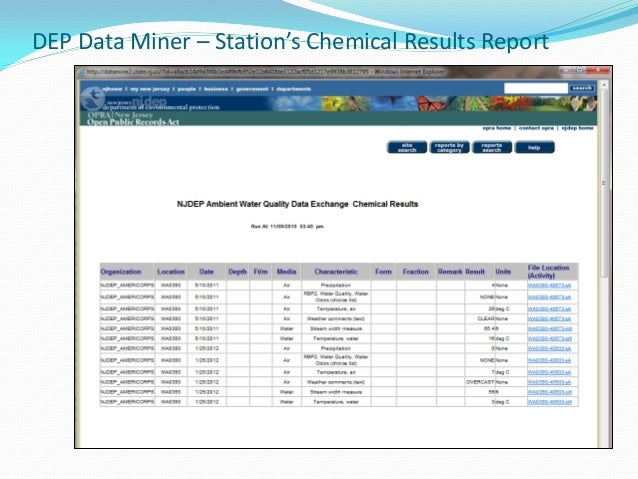Image resolution: width=638 pixels, height=479 pixels.
Task: Click Temperature, air characteristic for 1/25/2012
Action: 336,372
